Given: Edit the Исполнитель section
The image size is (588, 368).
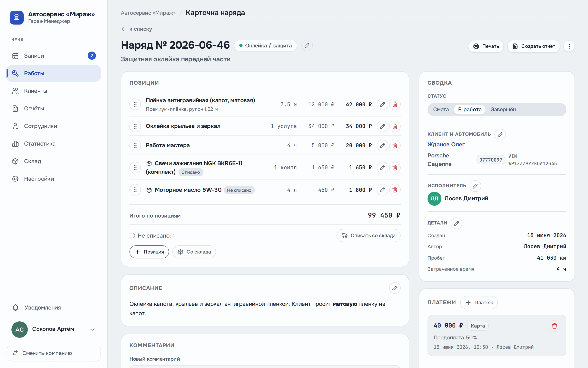Looking at the screenshot, I should [475, 186].
